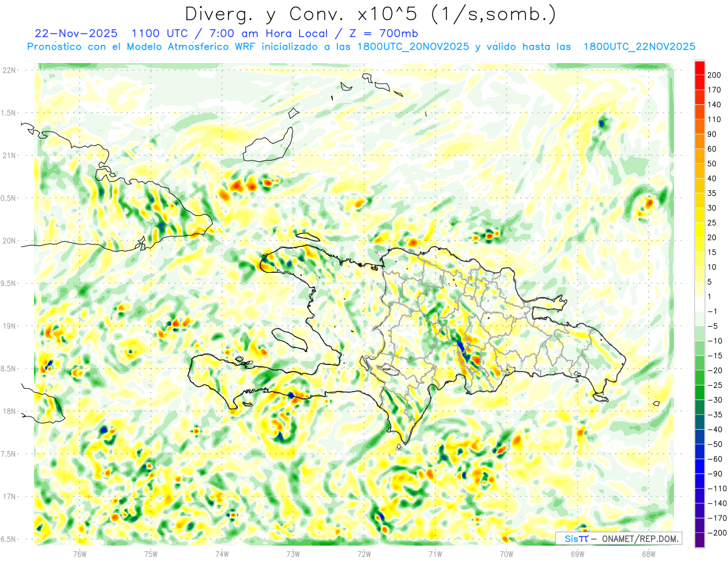Click the '1100 UTC / 7:00 am Hora Local' text

coord(230,33)
